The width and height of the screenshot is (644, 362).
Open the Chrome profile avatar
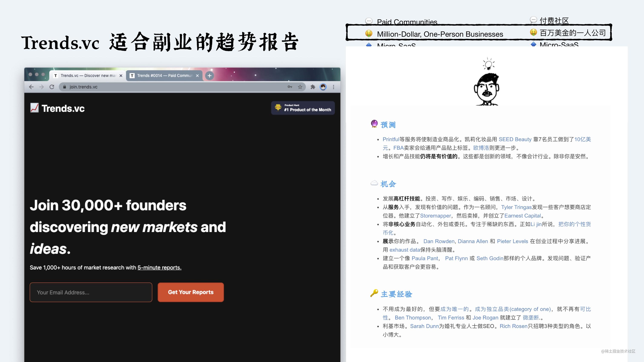323,87
